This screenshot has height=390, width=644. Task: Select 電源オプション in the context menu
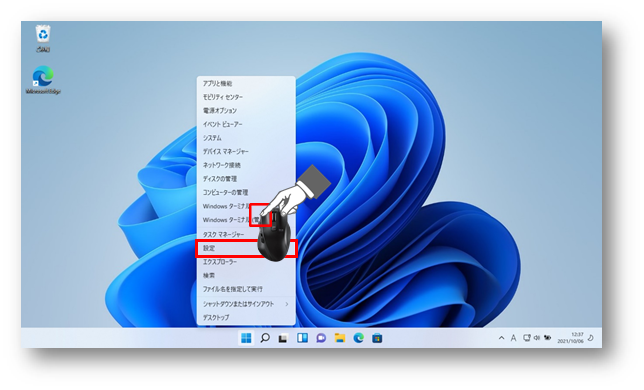coord(246,110)
